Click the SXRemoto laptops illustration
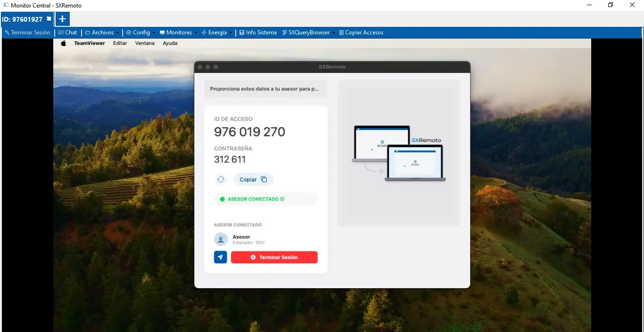Screen dimensions: 644x332 tap(399, 153)
